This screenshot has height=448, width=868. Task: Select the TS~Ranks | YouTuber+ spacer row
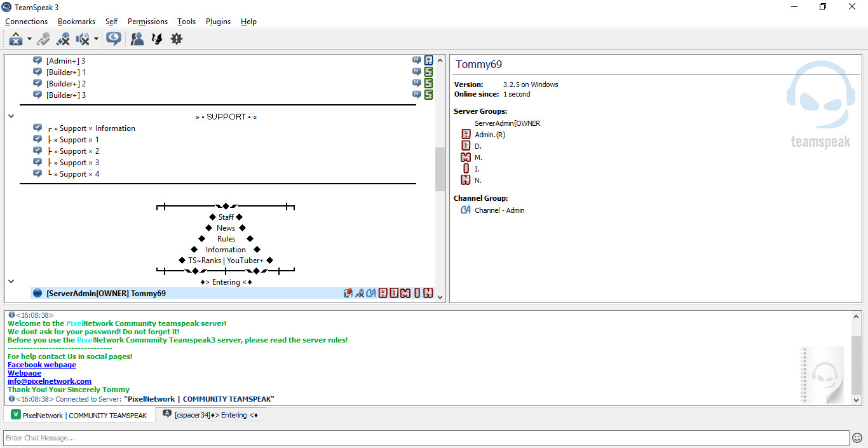click(x=226, y=261)
